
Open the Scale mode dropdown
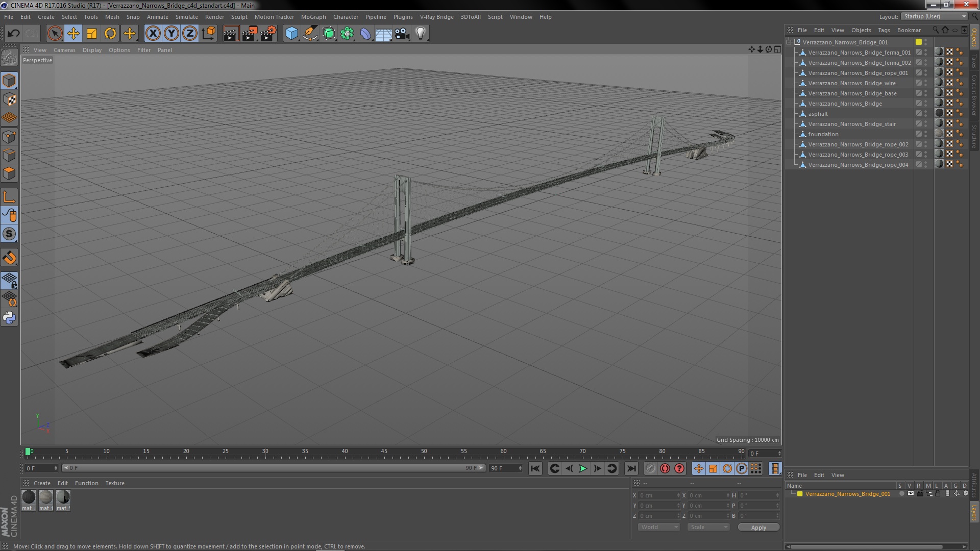click(708, 527)
